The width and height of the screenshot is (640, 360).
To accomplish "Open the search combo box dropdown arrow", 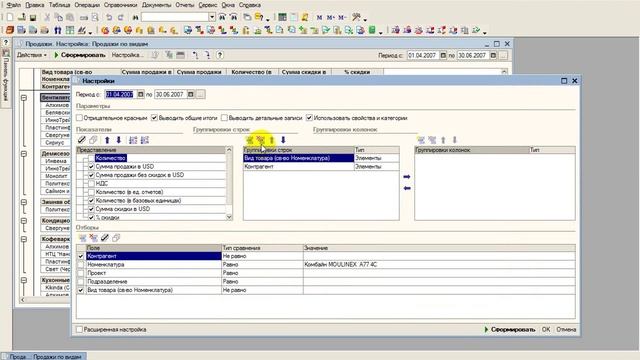I will pyautogui.click(x=212, y=17).
